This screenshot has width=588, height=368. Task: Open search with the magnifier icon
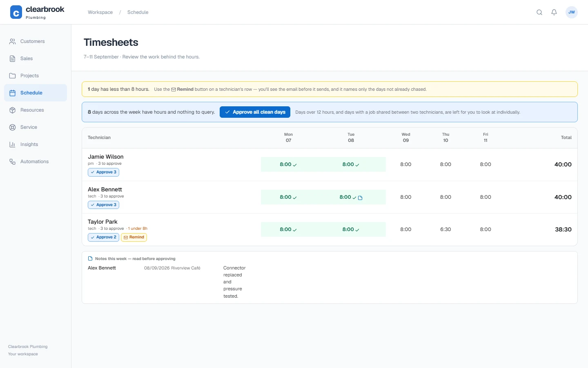coord(539,12)
